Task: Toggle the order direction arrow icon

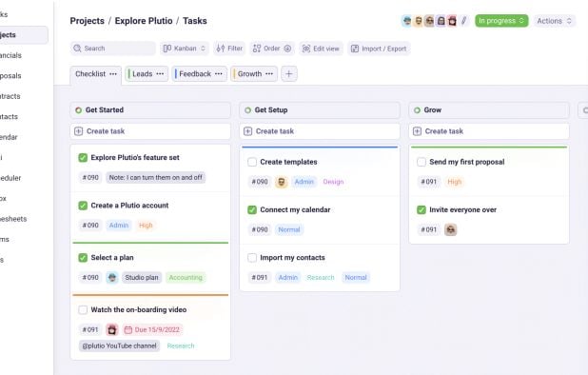Action: coord(287,49)
